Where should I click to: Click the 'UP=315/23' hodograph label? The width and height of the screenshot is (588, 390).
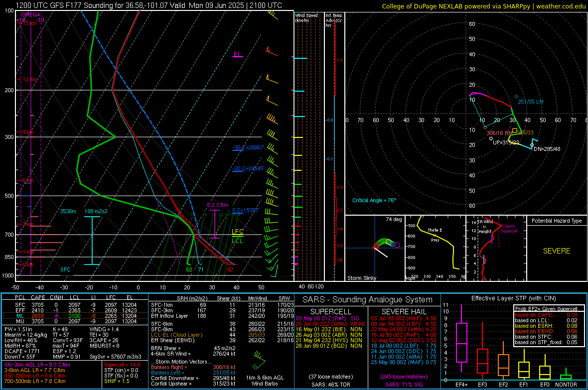click(506, 142)
